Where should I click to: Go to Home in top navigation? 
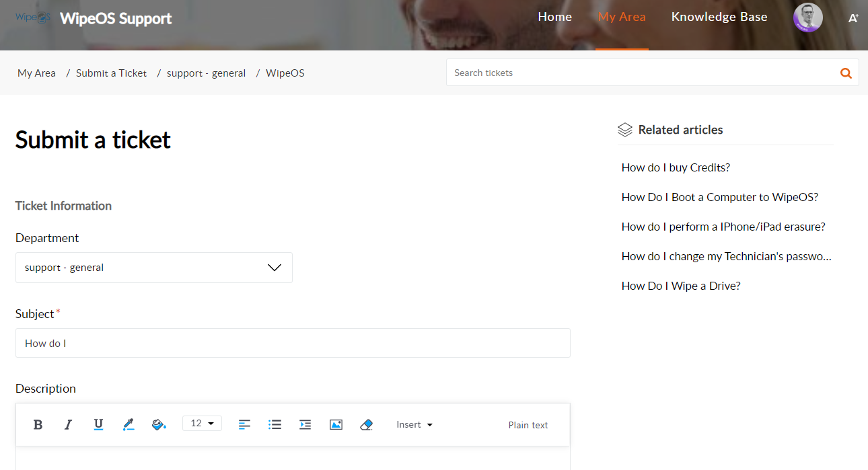555,17
